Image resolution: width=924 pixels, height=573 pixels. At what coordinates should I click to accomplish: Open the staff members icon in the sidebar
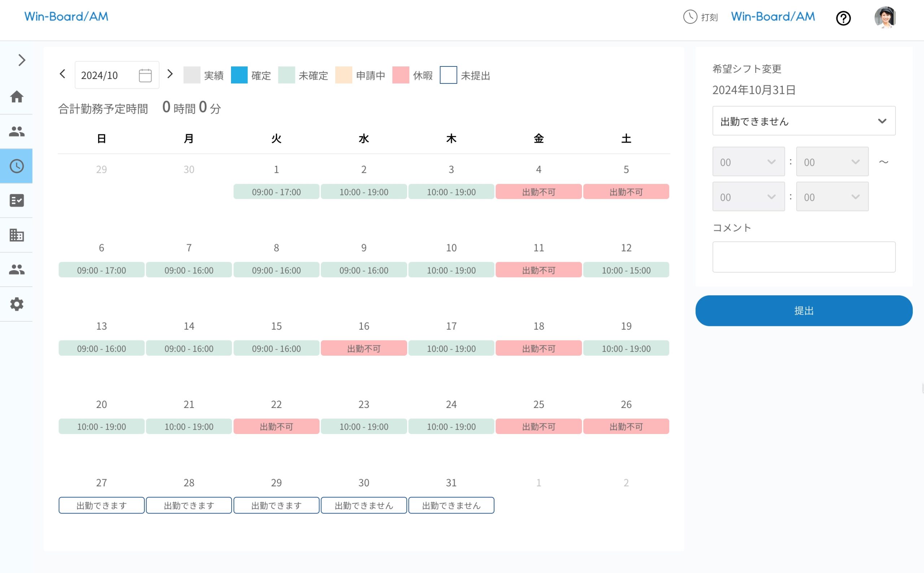16,131
